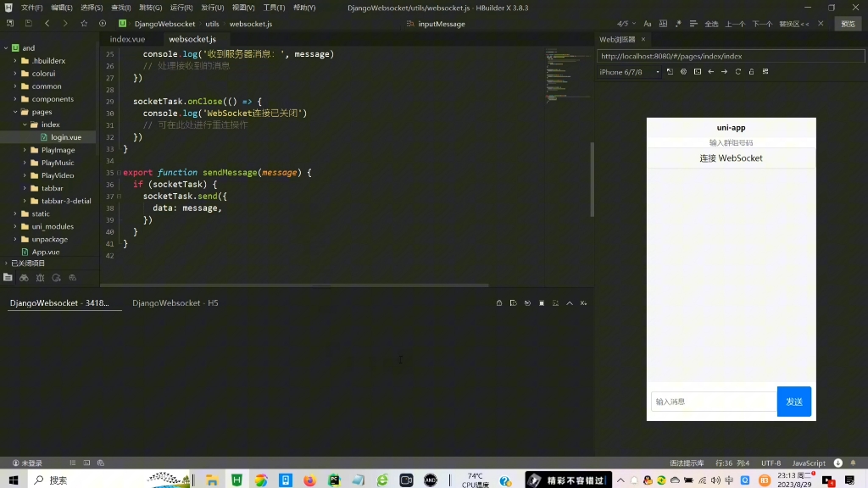Viewport: 868px width, 488px height.
Task: Expand the components folder
Action: coord(15,99)
